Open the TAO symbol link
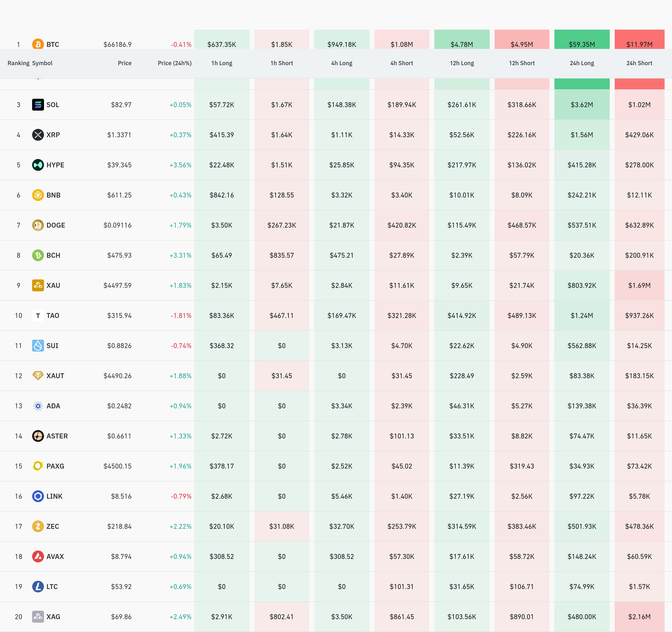This screenshot has height=632, width=672. (x=53, y=316)
